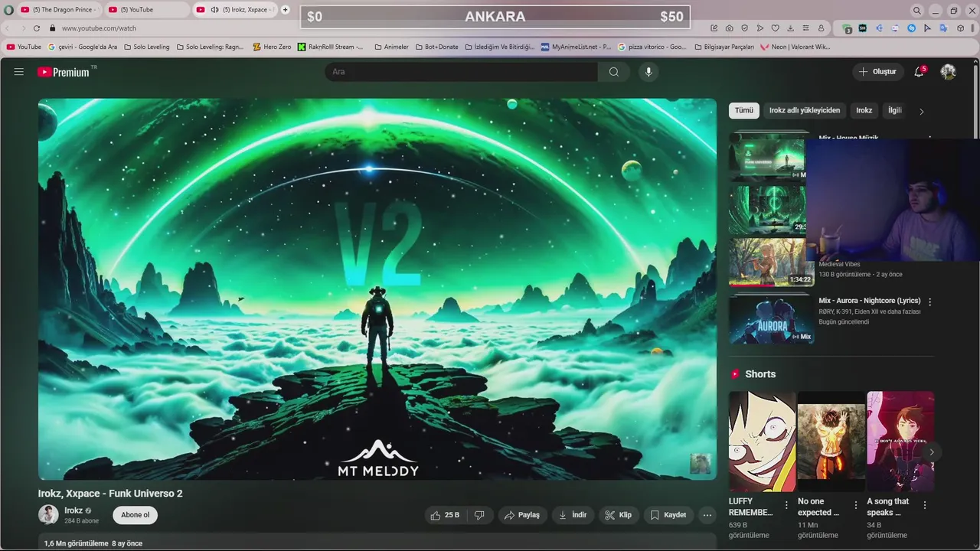Screen dimensions: 980x551
Task: Subscribe with Abone ol button
Action: tap(136, 515)
